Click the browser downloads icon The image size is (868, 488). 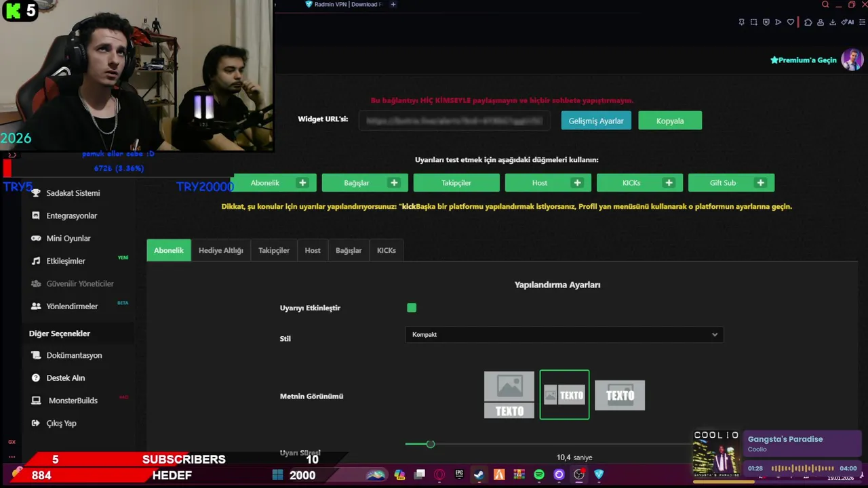(x=832, y=22)
